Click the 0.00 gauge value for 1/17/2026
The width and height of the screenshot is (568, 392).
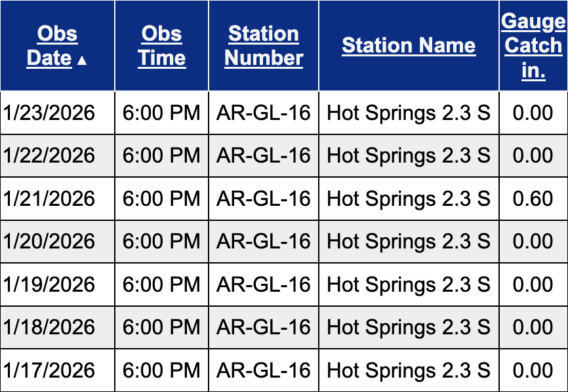(533, 370)
